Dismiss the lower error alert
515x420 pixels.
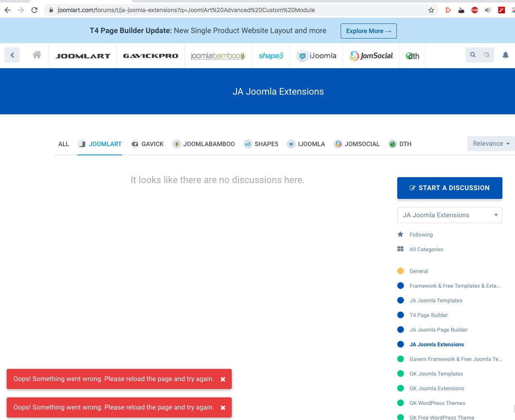coord(223,407)
